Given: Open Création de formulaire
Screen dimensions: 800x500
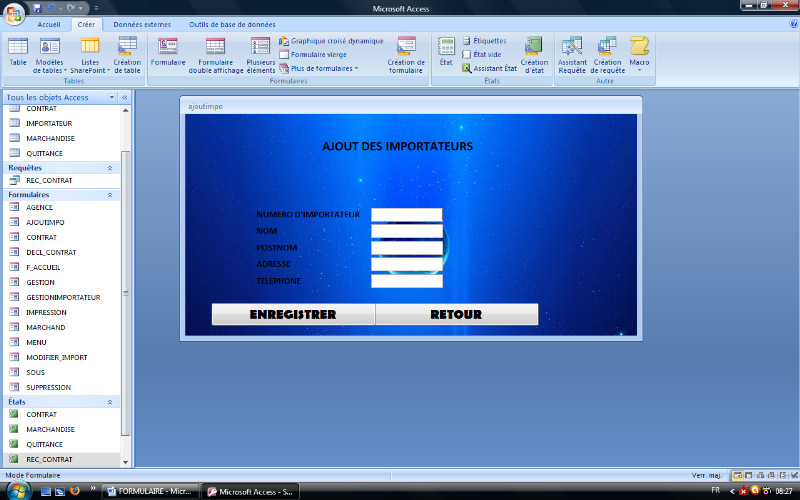Looking at the screenshot, I should coord(406,55).
